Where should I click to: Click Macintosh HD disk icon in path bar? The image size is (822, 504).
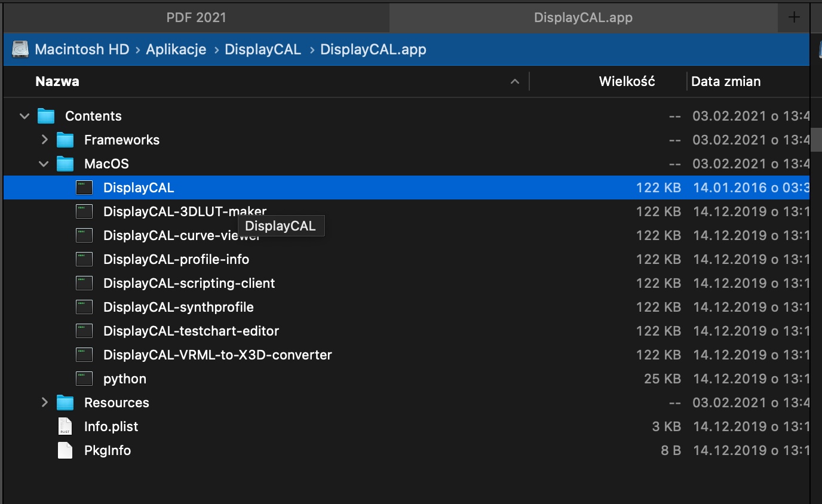(20, 49)
